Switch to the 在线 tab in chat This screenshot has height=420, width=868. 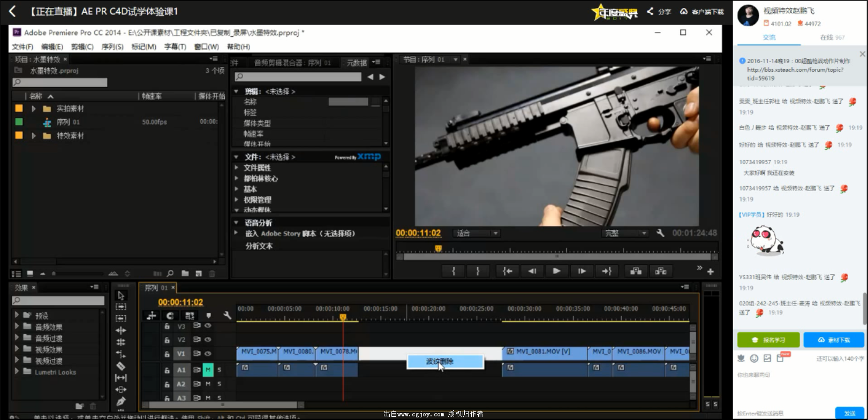832,37
